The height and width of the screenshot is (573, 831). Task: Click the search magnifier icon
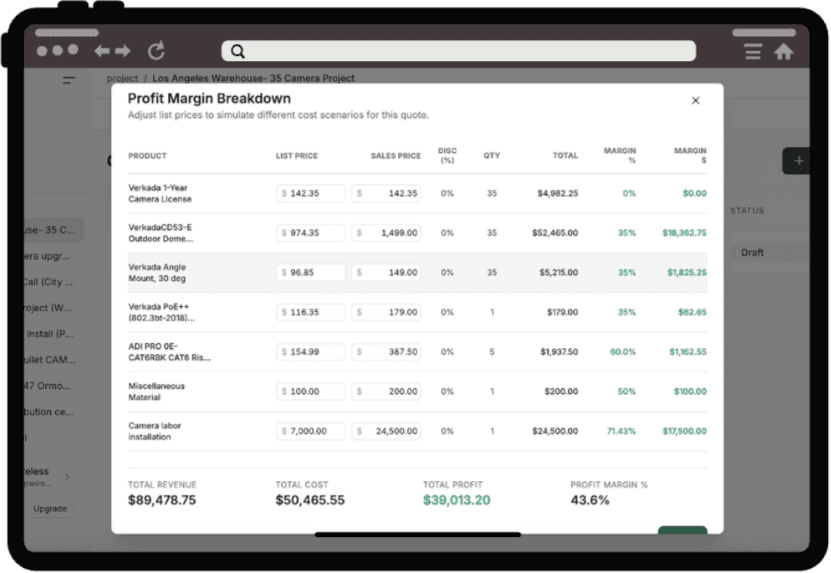pos(238,51)
